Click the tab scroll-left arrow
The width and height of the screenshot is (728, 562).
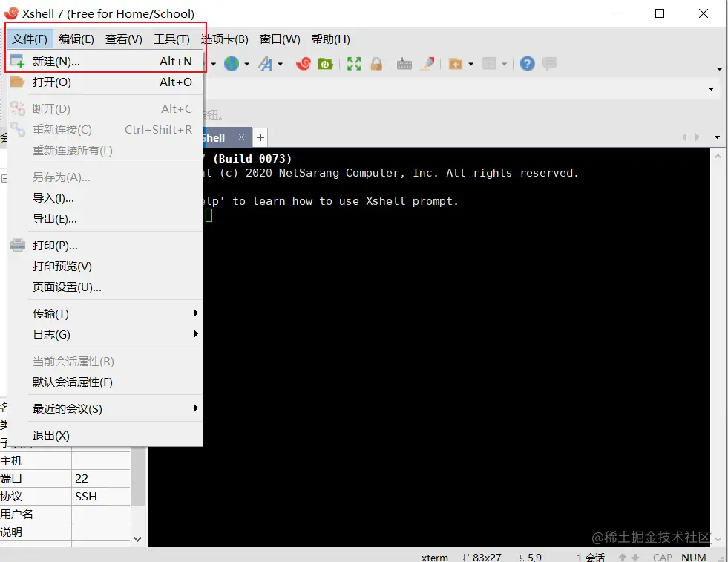pyautogui.click(x=684, y=137)
